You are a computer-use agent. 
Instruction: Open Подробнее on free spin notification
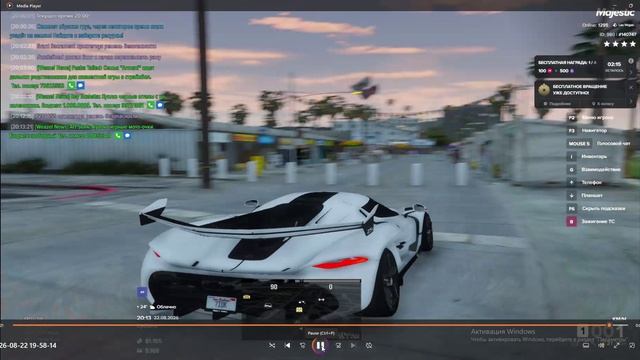coord(557,104)
